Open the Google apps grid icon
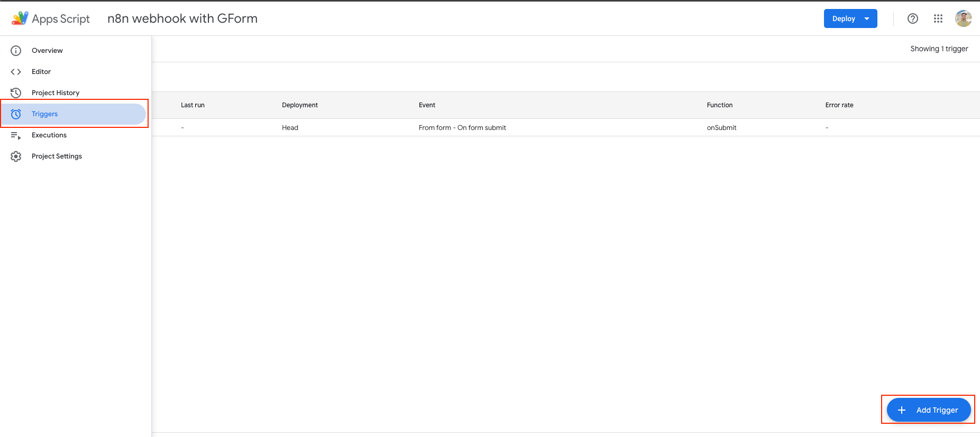The width and height of the screenshot is (980, 437). coord(938,18)
